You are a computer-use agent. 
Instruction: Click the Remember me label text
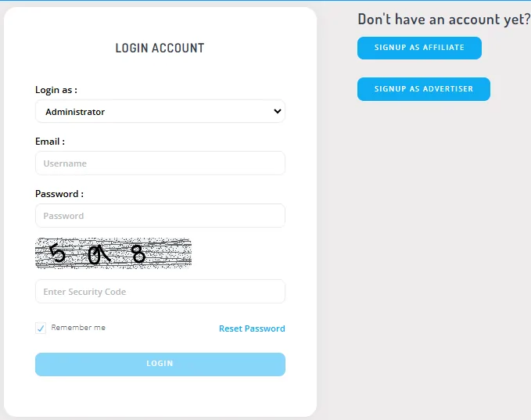[78, 328]
